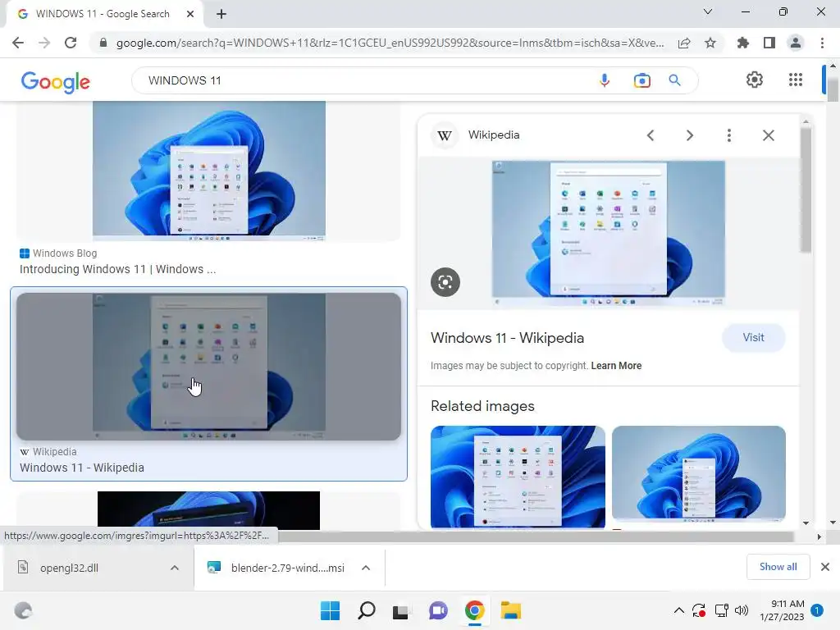Click Visit button for Wikipedia page
Image resolution: width=840 pixels, height=630 pixels.
(x=753, y=337)
